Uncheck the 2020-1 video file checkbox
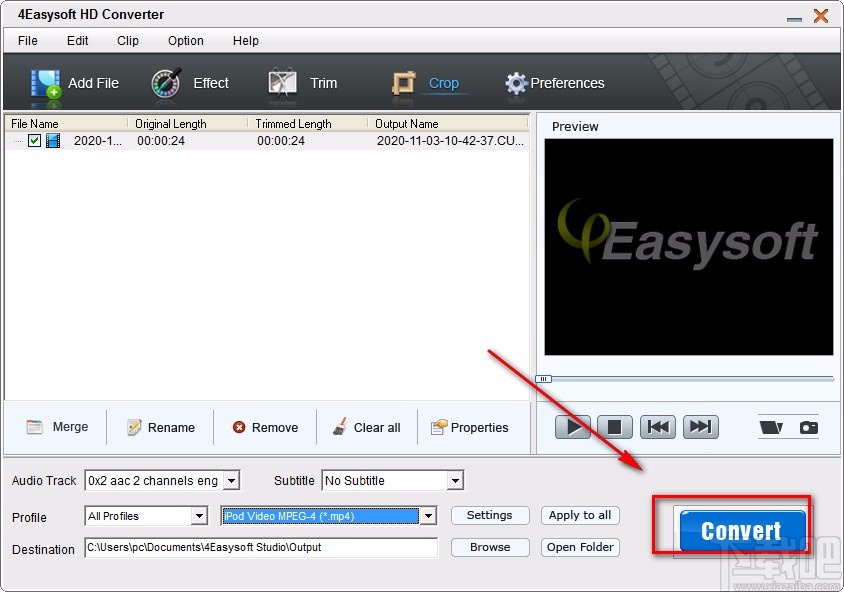 33,141
